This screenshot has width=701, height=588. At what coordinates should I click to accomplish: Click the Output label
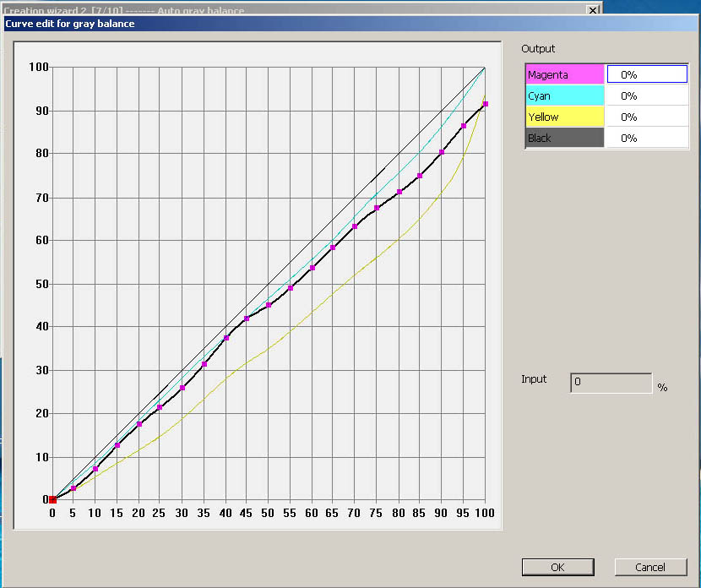click(x=538, y=49)
